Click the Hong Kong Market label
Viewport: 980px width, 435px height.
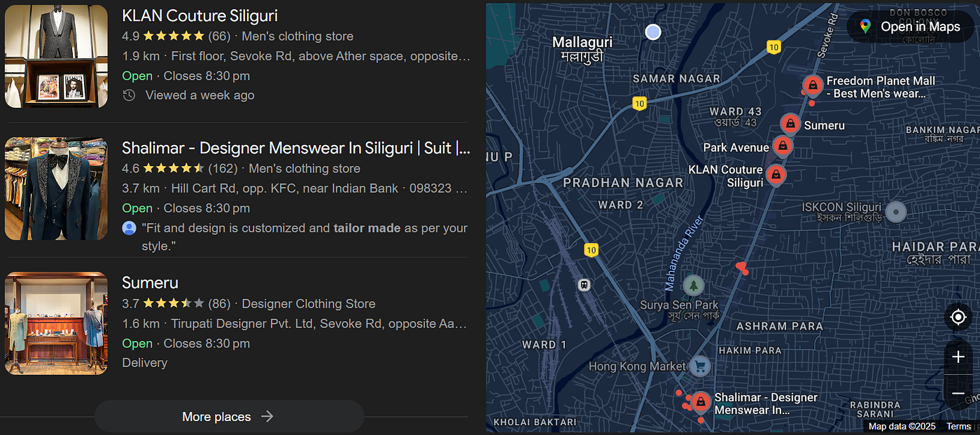637,366
